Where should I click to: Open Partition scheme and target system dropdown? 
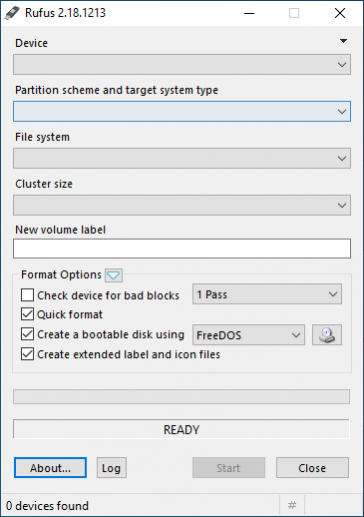click(x=182, y=111)
